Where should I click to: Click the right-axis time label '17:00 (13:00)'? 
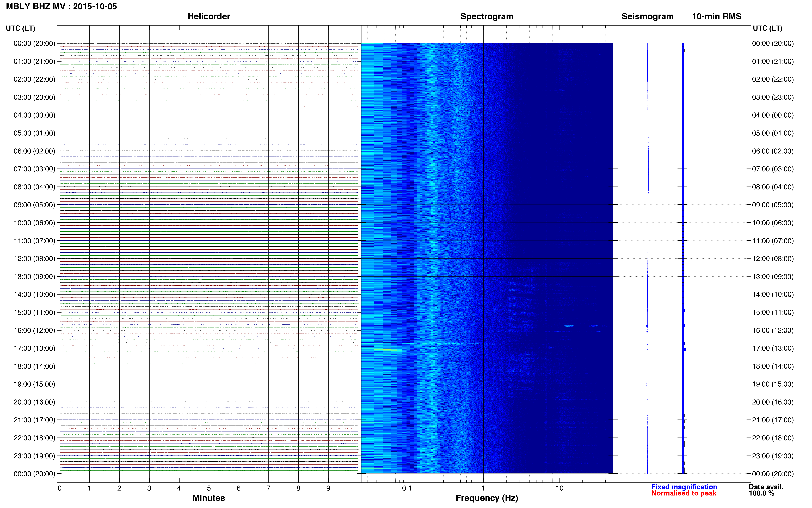point(773,348)
